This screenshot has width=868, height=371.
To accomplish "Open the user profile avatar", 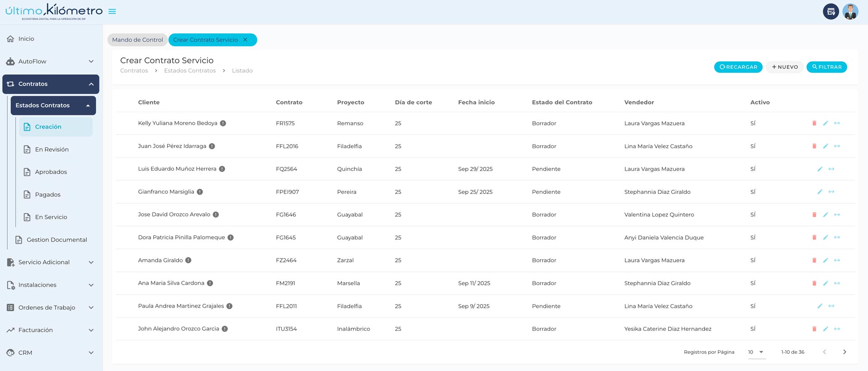I will (850, 12).
